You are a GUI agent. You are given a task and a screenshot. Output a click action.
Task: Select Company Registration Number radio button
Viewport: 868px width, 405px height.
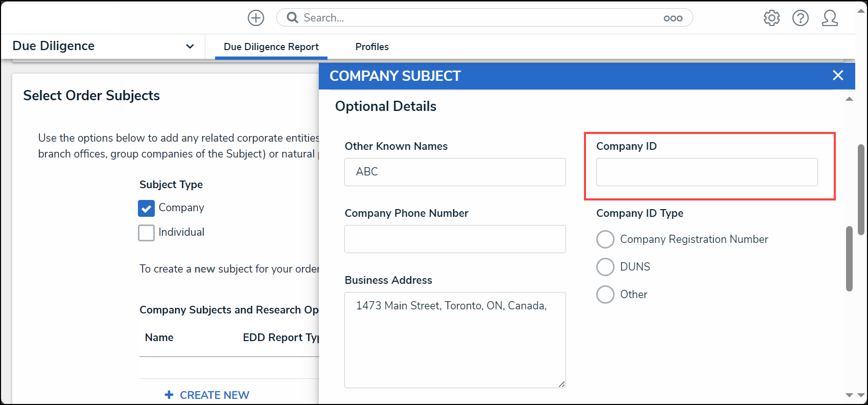pos(605,239)
